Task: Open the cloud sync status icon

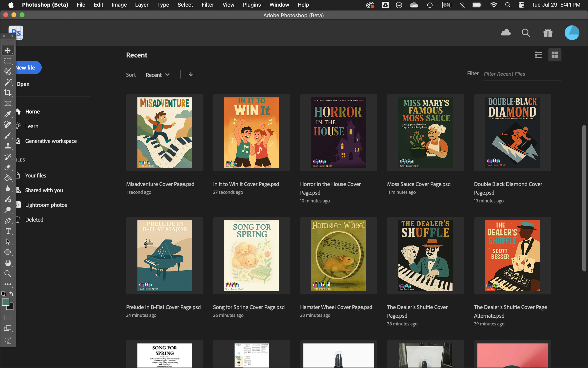Action: tap(506, 33)
